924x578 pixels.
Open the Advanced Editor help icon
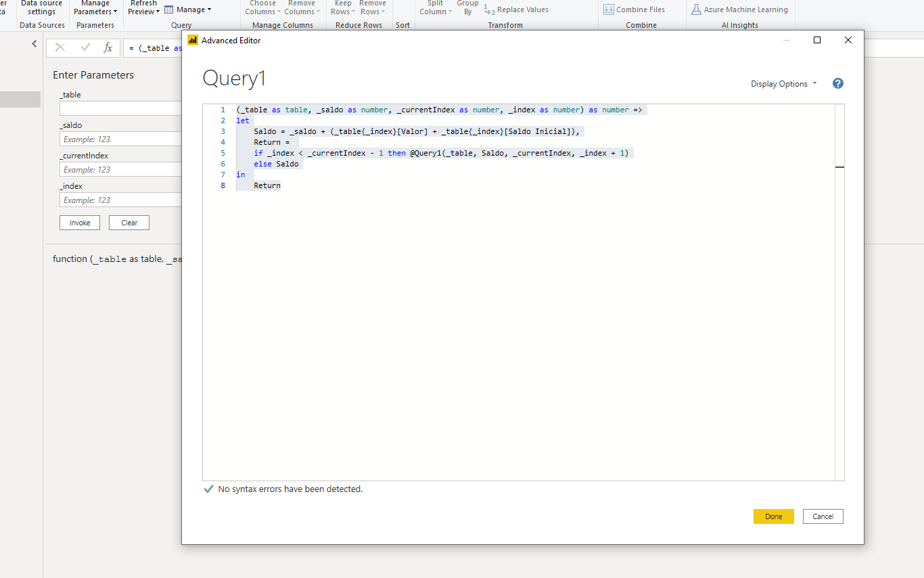coord(838,84)
